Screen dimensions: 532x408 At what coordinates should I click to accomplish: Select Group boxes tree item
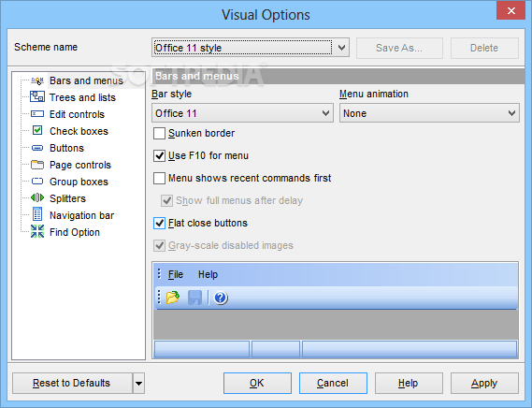click(79, 182)
